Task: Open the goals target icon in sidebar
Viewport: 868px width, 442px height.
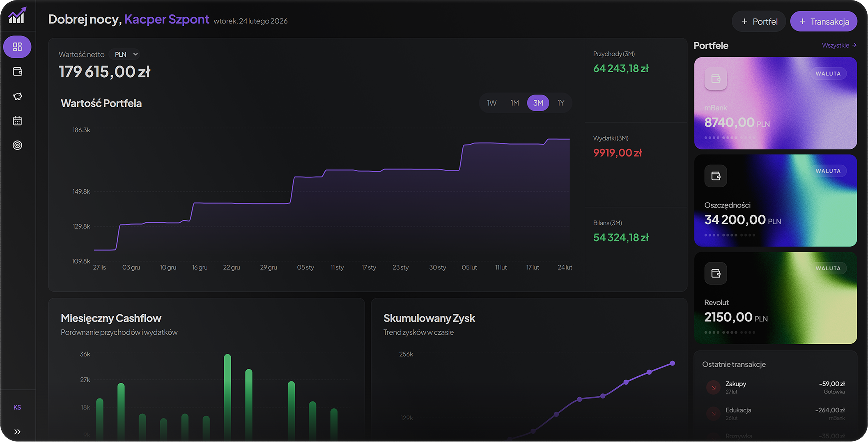Action: click(x=17, y=145)
